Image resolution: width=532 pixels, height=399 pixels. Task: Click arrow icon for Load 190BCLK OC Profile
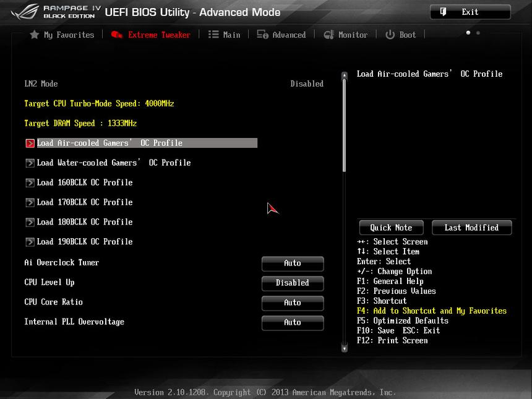pyautogui.click(x=30, y=242)
